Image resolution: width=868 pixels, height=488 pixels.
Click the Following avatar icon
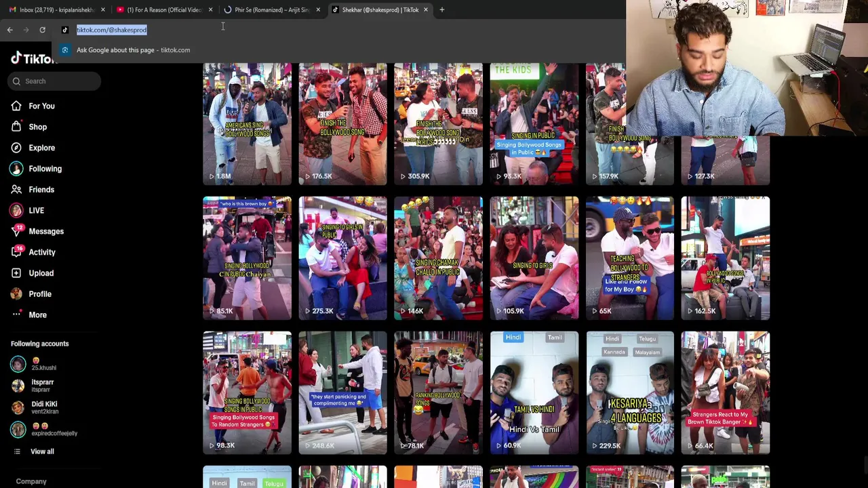16,169
